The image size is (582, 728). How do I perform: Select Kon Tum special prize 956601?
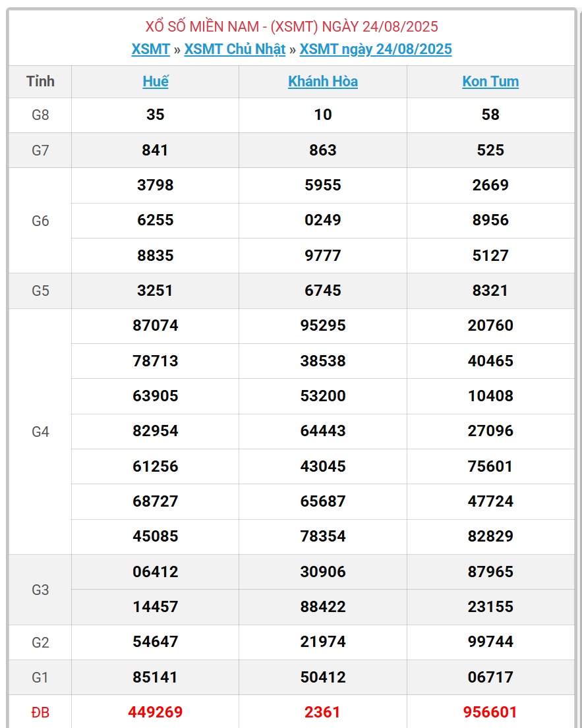tap(490, 712)
